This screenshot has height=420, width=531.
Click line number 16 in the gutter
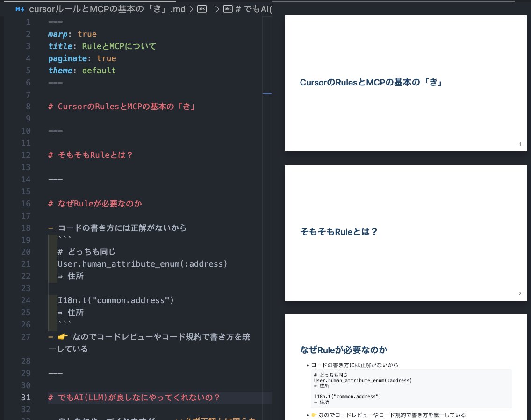coord(26,204)
